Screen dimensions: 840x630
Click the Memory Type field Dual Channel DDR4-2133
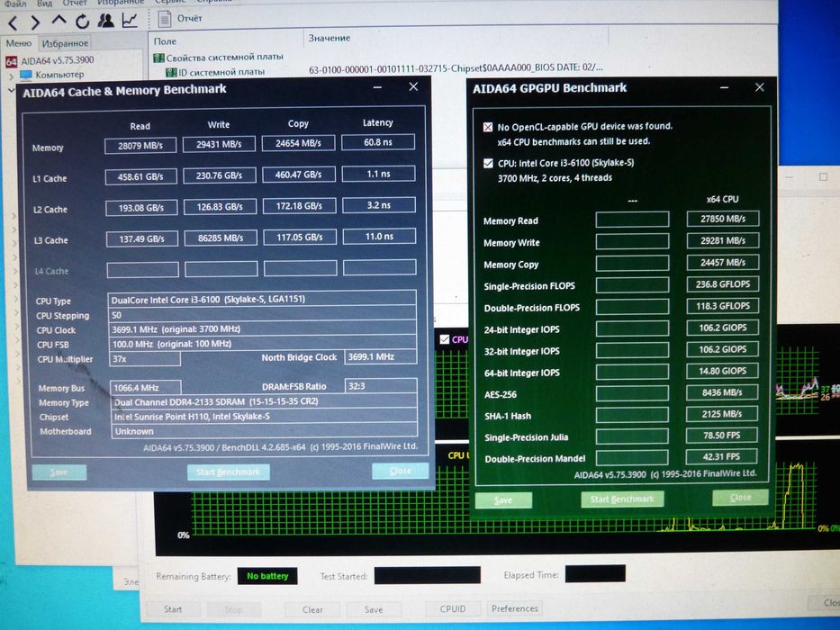coord(264,401)
